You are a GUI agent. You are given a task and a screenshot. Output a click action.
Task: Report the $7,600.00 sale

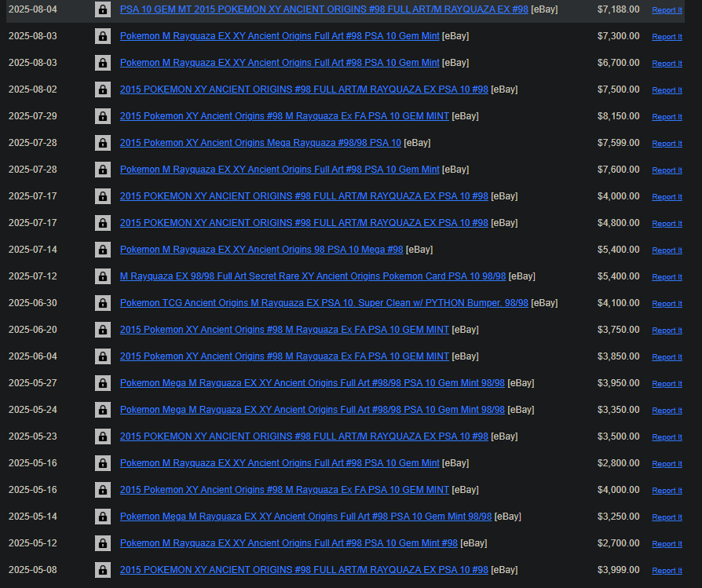click(x=667, y=170)
